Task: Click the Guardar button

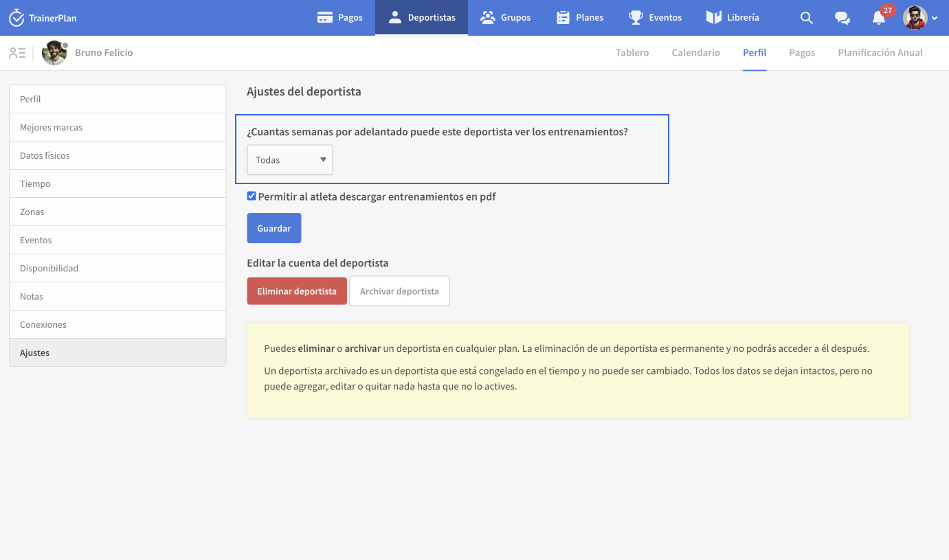Action: pos(274,228)
